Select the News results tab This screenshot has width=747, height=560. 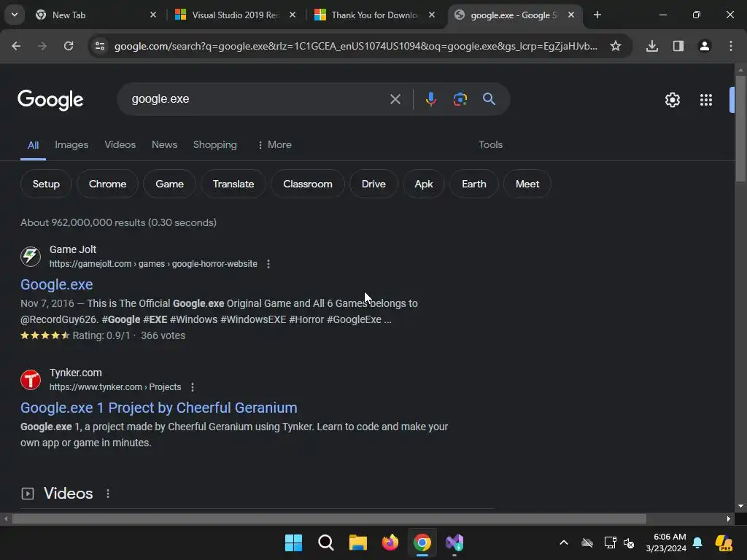[164, 145]
